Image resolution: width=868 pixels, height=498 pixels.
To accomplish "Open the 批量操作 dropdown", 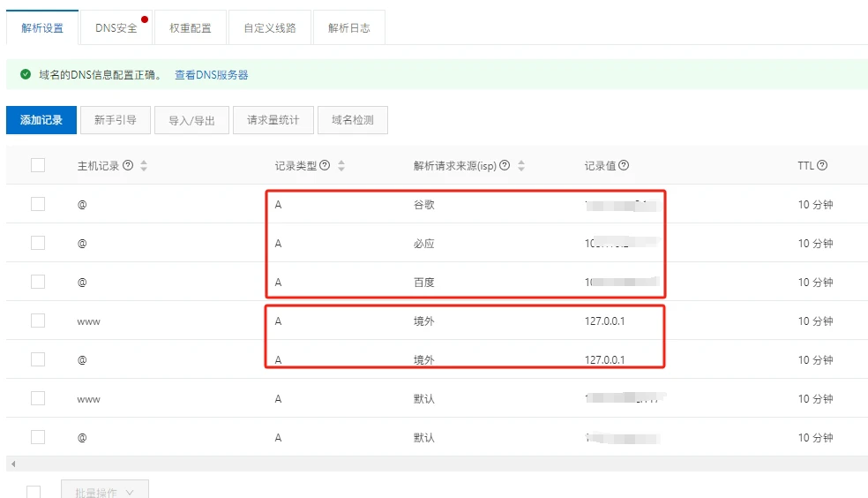I will tap(104, 492).
